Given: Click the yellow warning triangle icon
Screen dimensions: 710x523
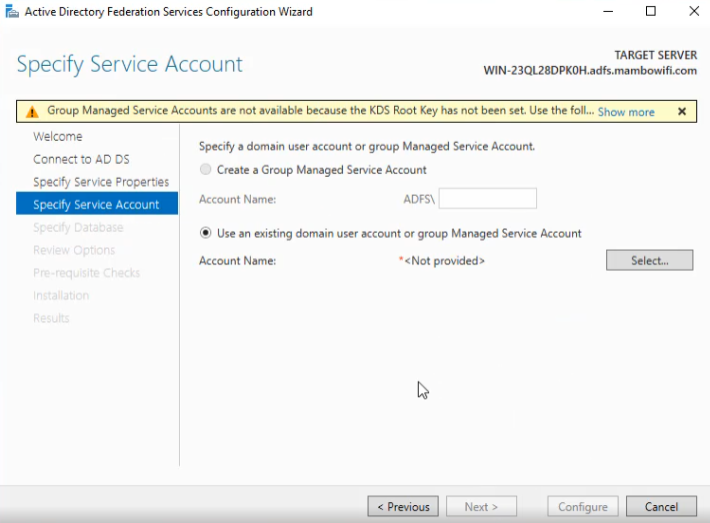Looking at the screenshot, I should point(32,111).
